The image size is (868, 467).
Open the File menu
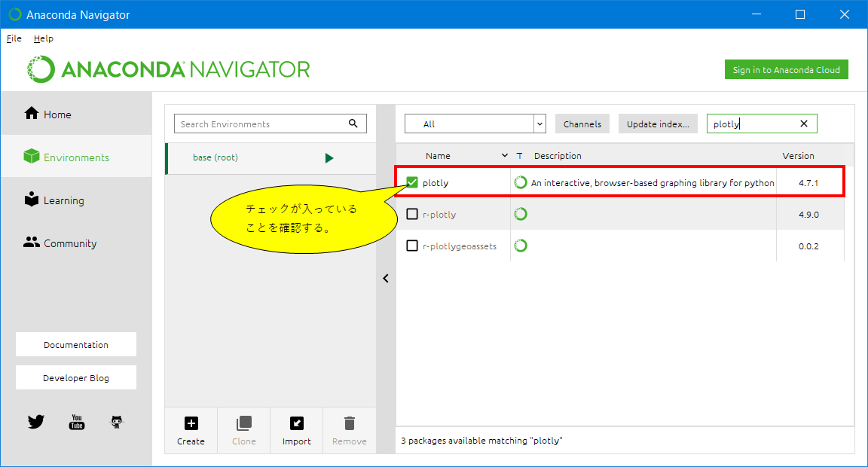pos(14,38)
